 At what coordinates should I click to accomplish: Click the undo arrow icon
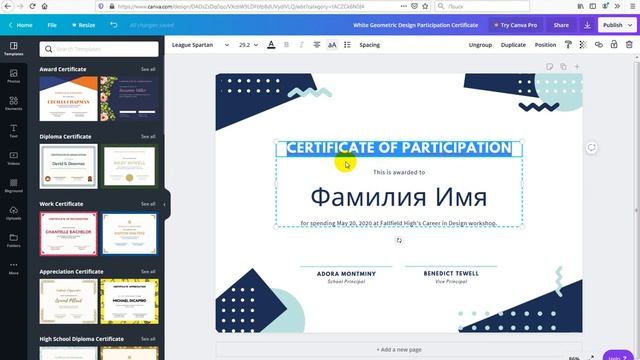(113, 25)
